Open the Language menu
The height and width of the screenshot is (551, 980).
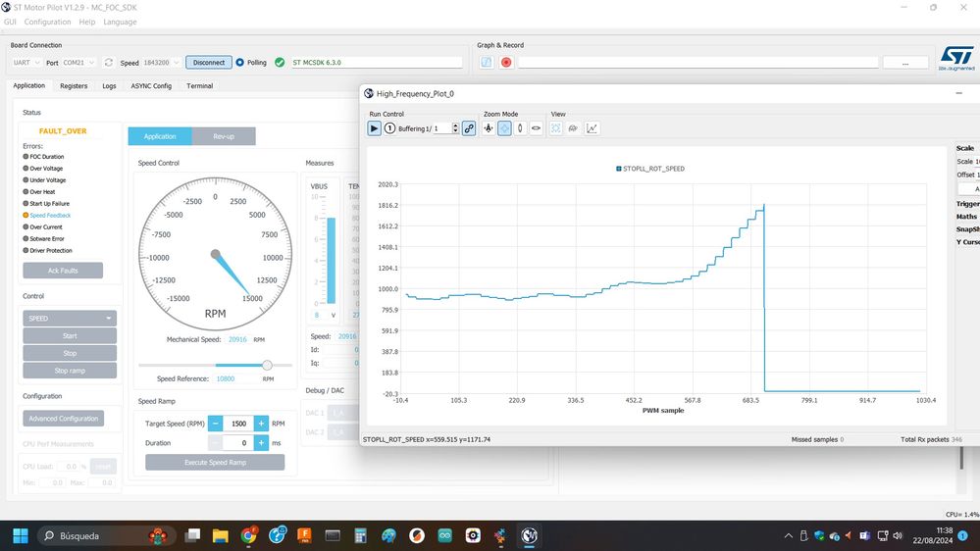(120, 22)
